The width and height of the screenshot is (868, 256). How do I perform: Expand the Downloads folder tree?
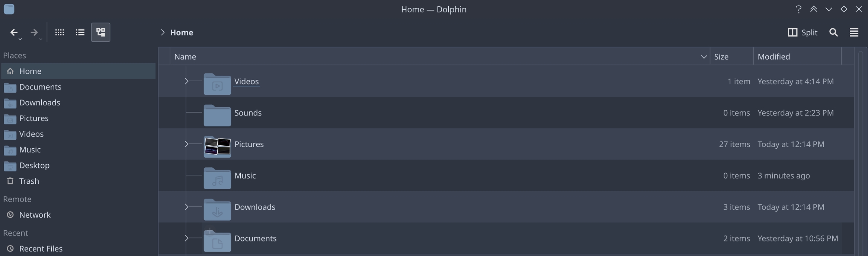tap(186, 207)
